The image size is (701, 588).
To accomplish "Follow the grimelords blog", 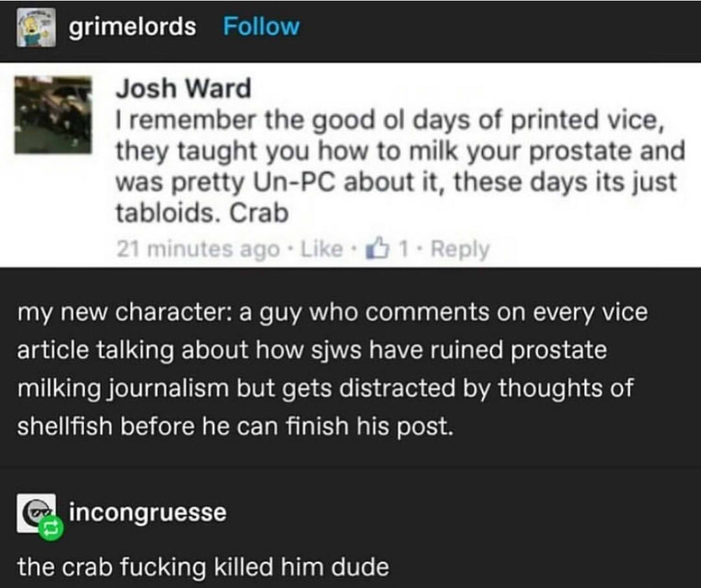I will (261, 27).
